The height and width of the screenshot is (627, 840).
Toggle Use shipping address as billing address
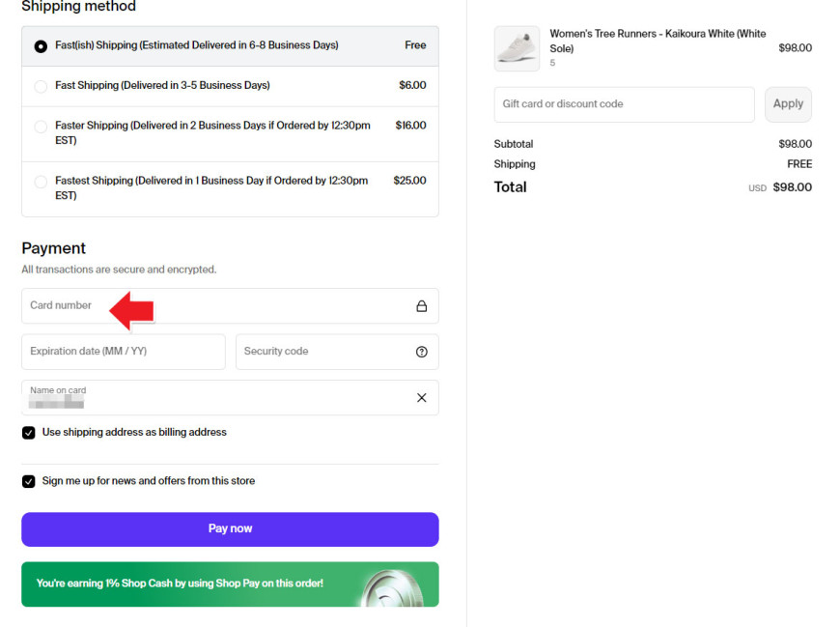[x=28, y=433]
